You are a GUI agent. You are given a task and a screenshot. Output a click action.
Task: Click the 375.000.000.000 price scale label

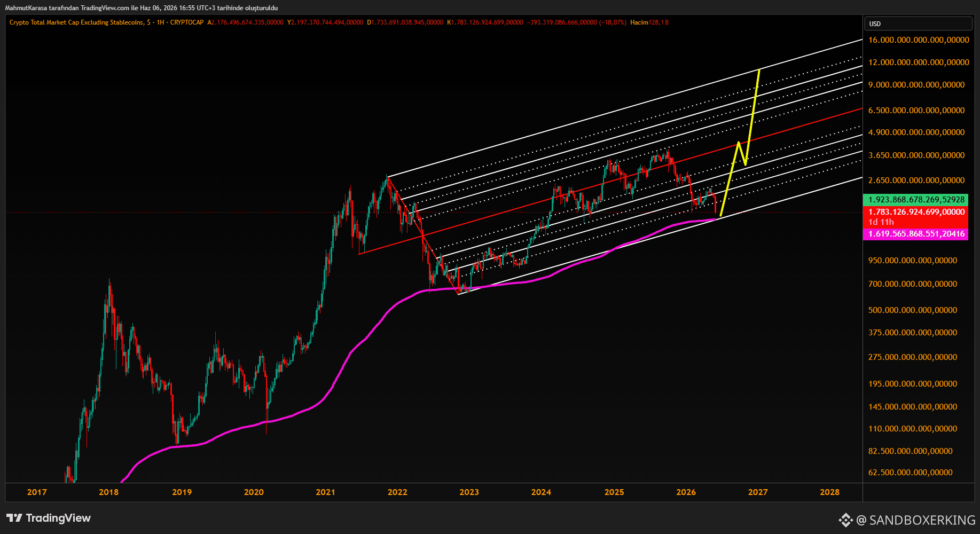click(913, 333)
